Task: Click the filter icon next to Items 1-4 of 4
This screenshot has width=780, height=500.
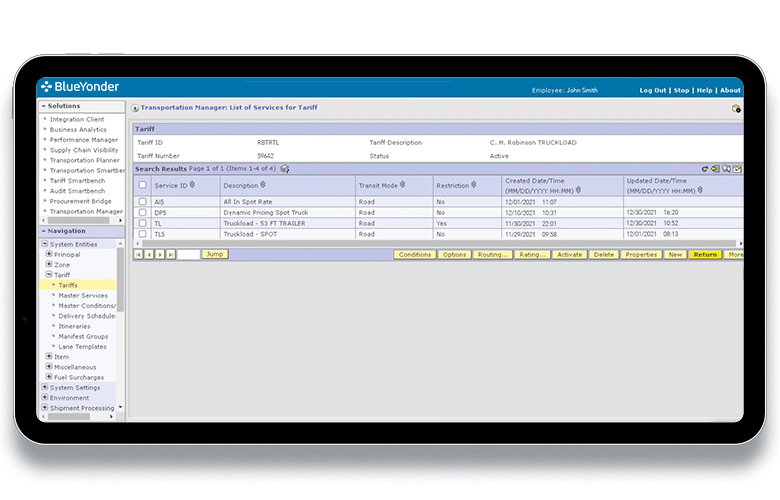Action: 285,169
